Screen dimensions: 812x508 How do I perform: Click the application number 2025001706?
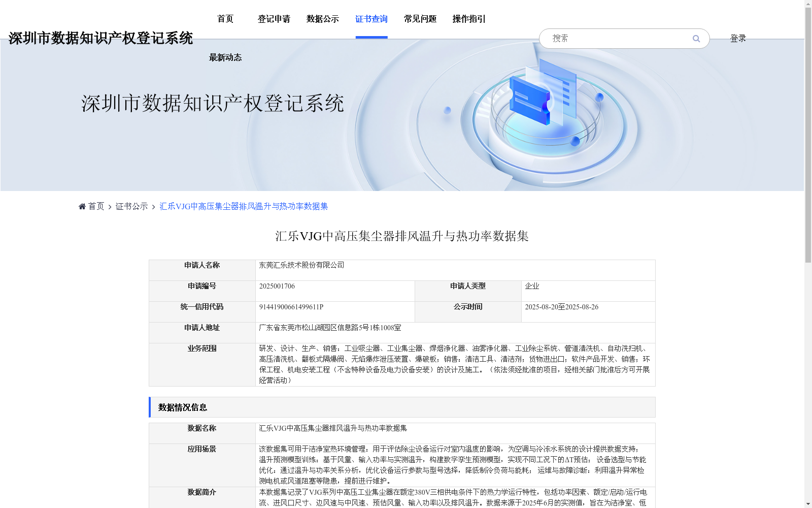pos(277,286)
